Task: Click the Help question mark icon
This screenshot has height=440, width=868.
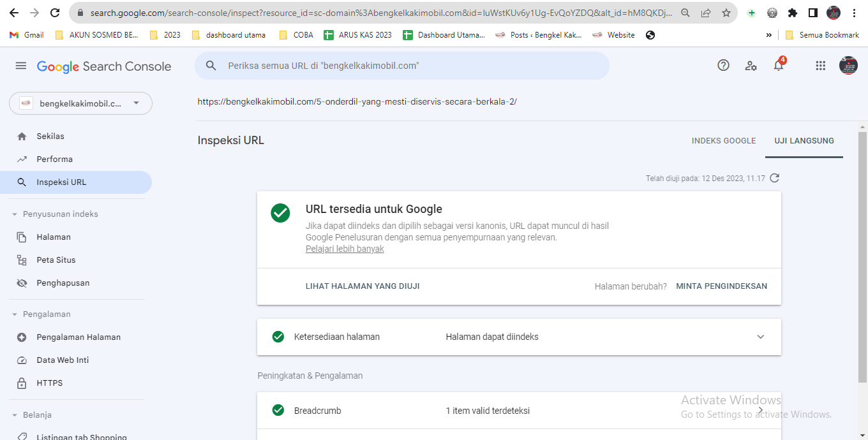Action: coord(723,65)
